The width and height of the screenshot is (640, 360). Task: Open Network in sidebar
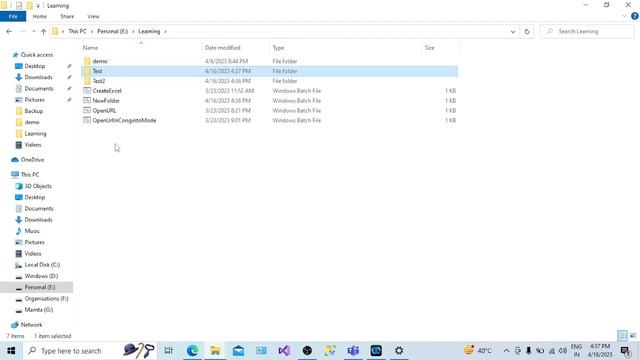pos(31,325)
